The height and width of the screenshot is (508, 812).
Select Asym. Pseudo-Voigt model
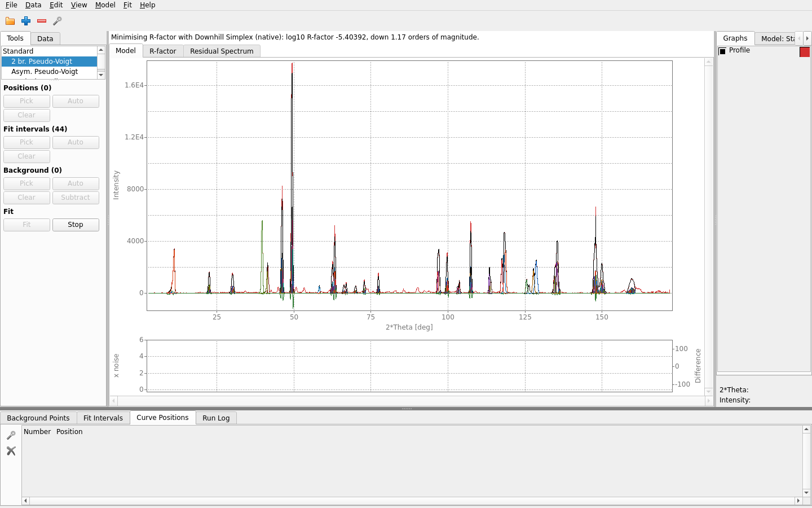[x=49, y=72]
